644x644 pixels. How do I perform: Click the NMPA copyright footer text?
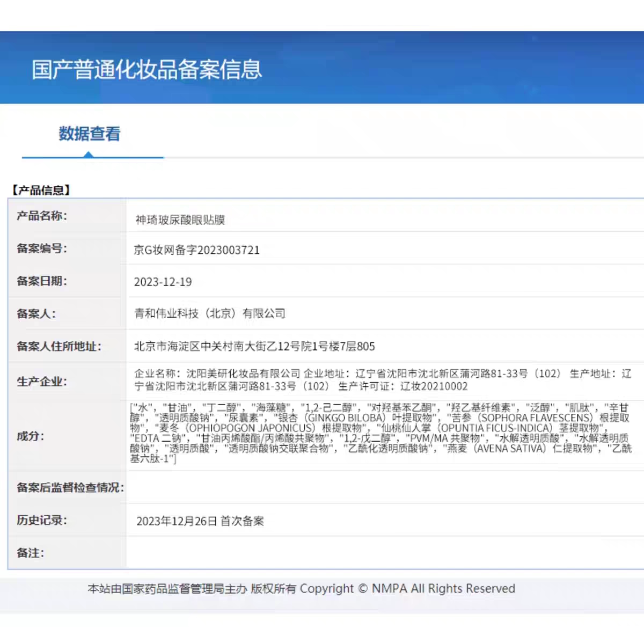click(301, 589)
